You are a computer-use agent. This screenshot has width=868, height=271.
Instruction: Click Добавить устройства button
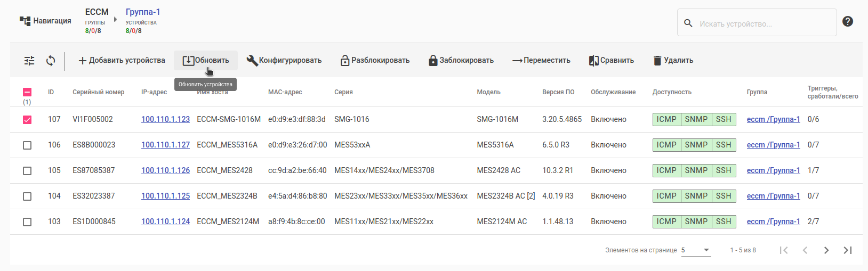(x=122, y=61)
